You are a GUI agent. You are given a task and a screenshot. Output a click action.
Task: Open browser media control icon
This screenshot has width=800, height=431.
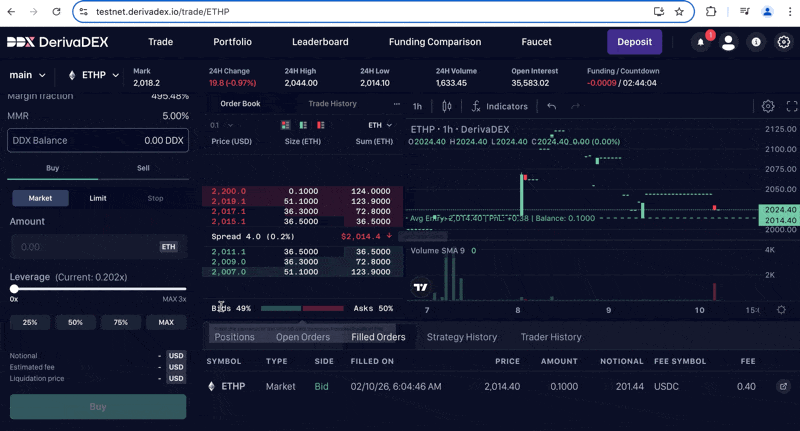[744, 11]
